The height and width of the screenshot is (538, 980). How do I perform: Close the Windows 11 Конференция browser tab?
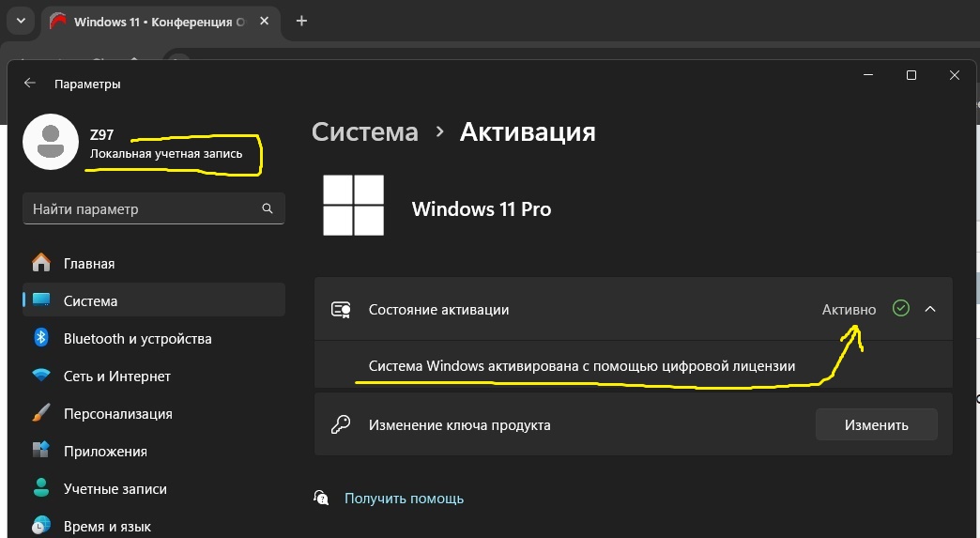coord(265,21)
